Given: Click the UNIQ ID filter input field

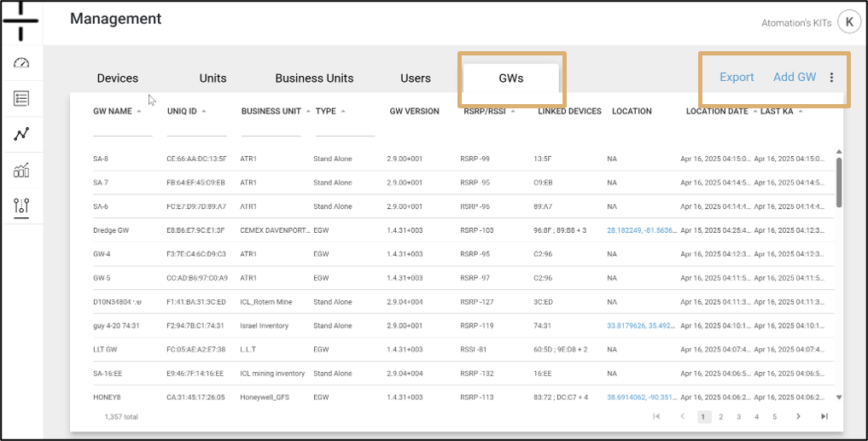Looking at the screenshot, I should pos(196,130).
